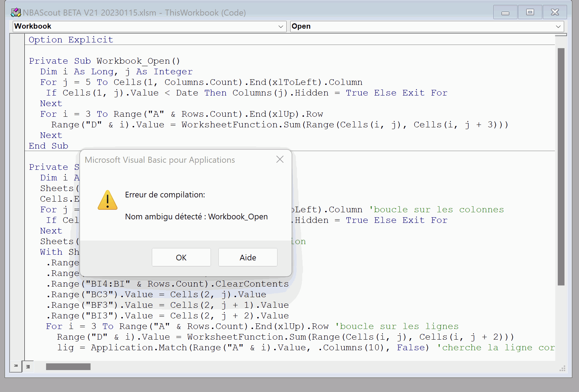Image resolution: width=579 pixels, height=392 pixels.
Task: Click the horizontal scrollbar thumb
Action: click(x=68, y=367)
